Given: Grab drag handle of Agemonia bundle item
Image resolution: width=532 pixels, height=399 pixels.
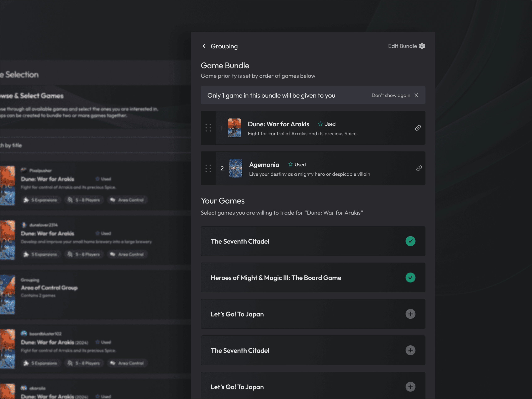Looking at the screenshot, I should 208,169.
